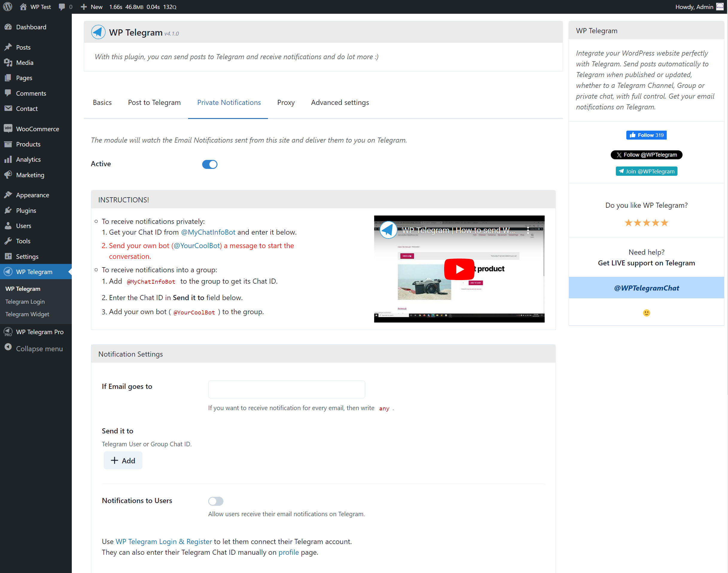Click the Analytics icon in sidebar

tap(9, 160)
